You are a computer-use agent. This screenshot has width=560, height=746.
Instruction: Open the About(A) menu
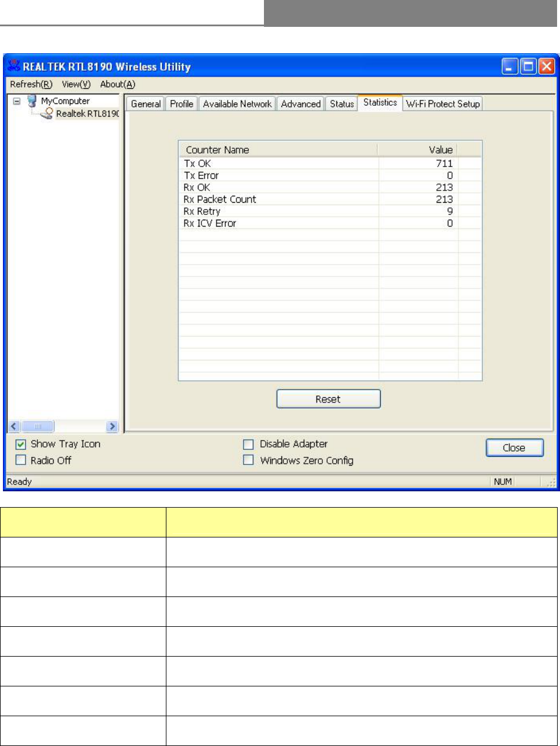point(117,84)
